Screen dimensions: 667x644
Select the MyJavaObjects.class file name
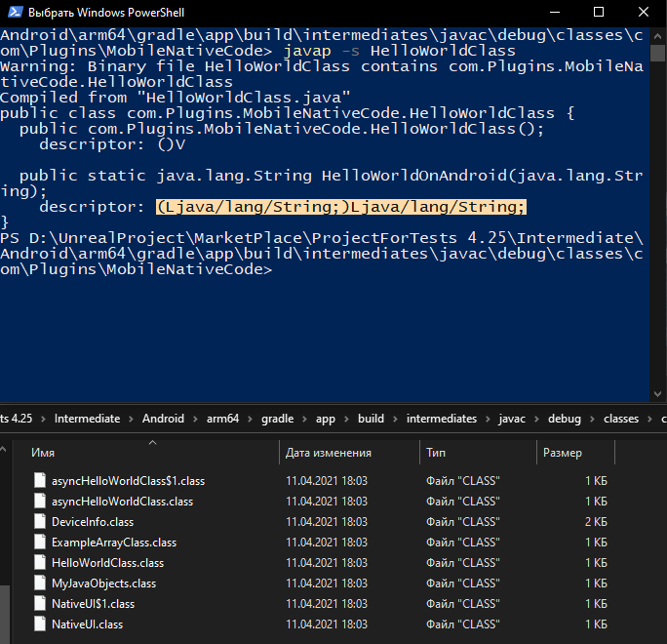point(103,584)
